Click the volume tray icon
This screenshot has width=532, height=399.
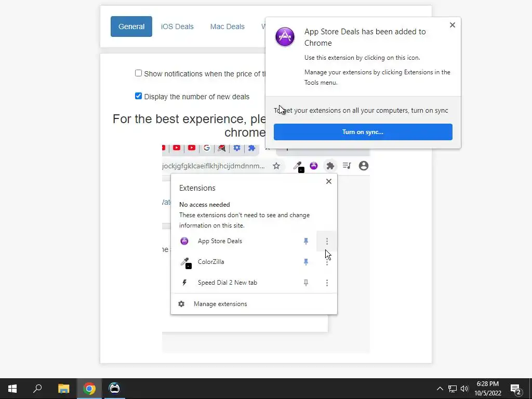(464, 389)
